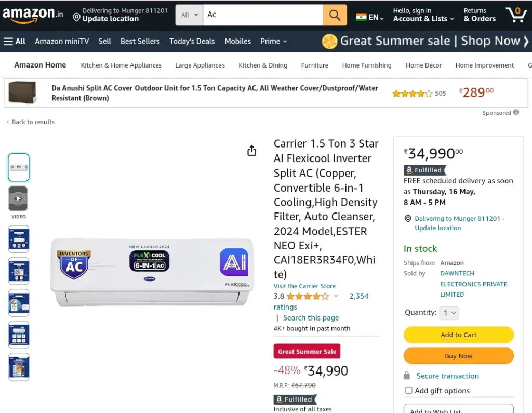Click the search input field
This screenshot has width=532, height=413.
click(x=263, y=15)
